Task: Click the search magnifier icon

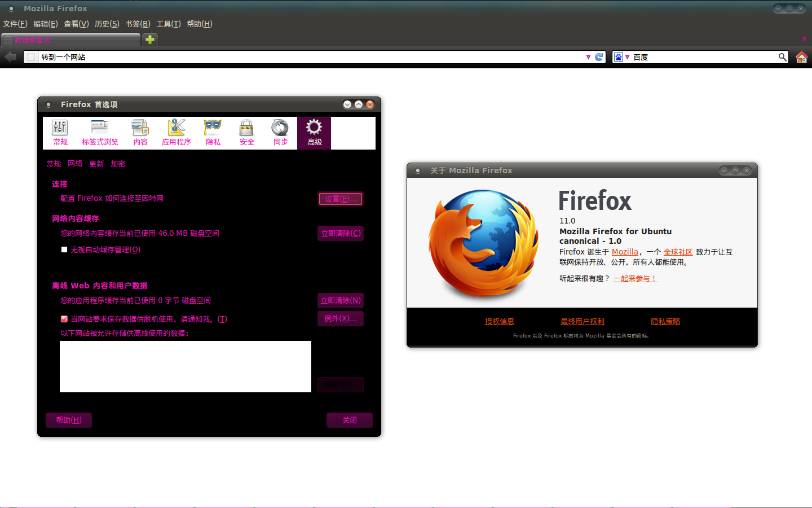Action: coord(783,57)
